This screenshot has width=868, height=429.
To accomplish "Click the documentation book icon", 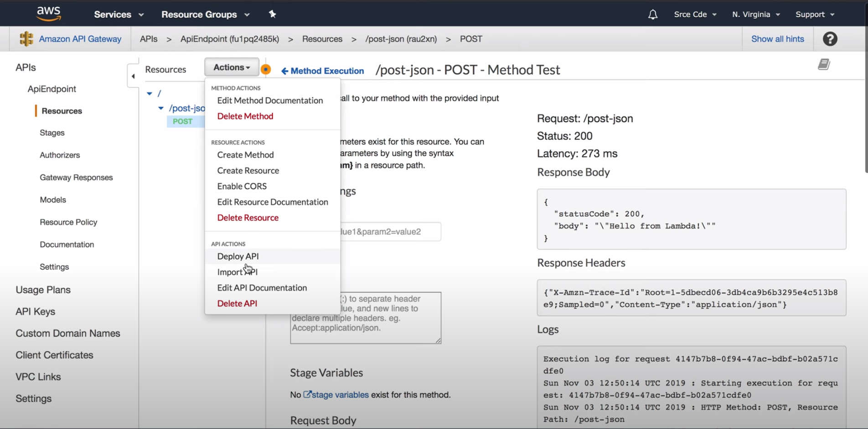I will click(x=824, y=64).
